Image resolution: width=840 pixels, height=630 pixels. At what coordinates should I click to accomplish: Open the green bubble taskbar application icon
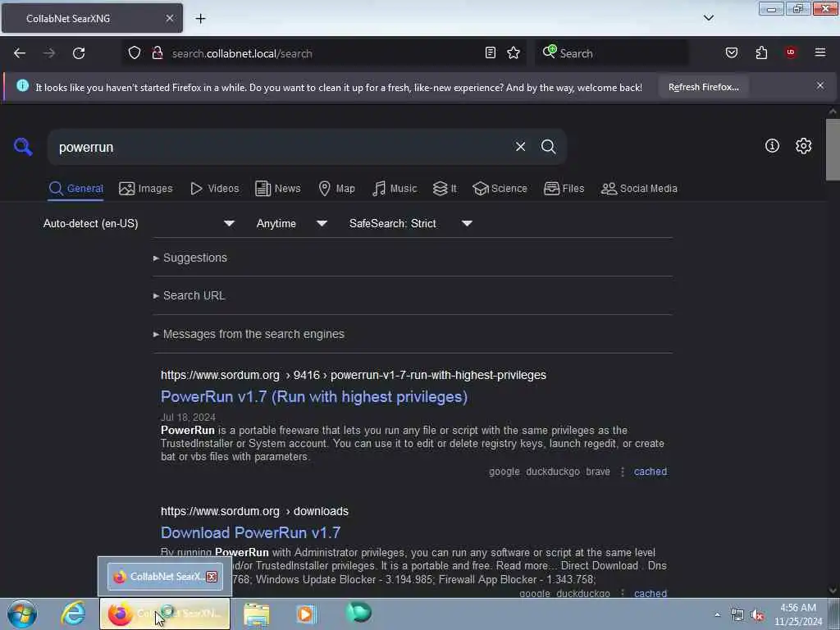pyautogui.click(x=358, y=613)
